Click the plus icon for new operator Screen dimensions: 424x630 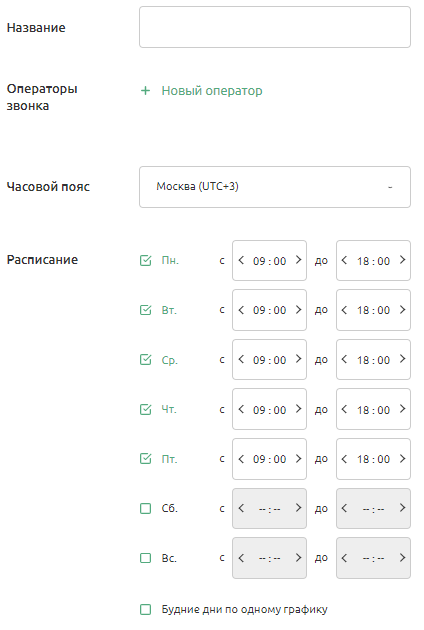coord(145,91)
